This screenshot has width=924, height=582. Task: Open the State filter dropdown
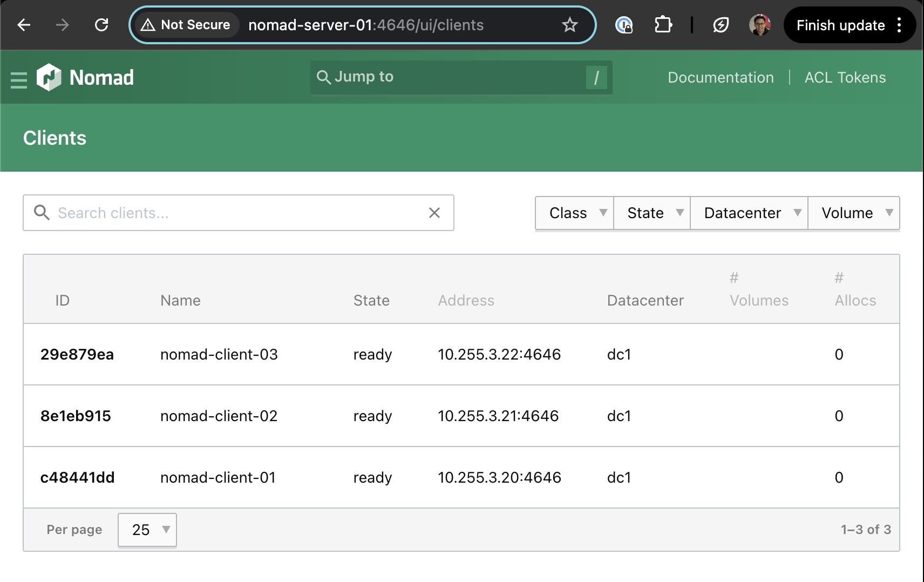651,213
